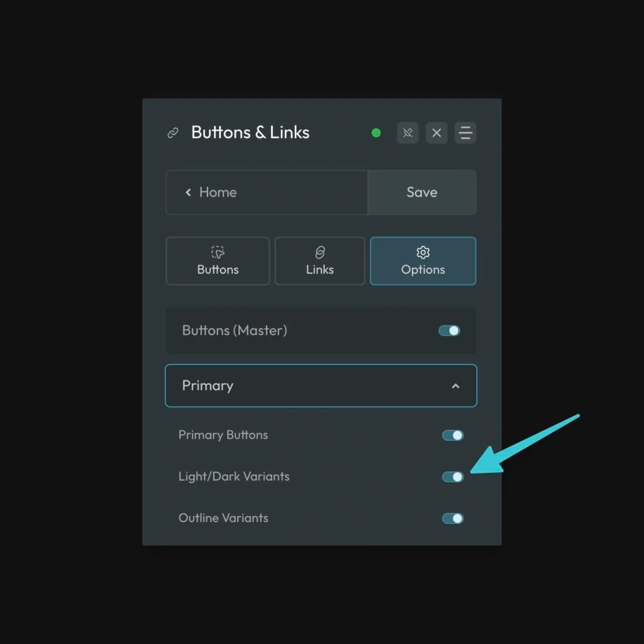Select the cursor icon on the Buttons tab
644x644 pixels.
pos(217,252)
